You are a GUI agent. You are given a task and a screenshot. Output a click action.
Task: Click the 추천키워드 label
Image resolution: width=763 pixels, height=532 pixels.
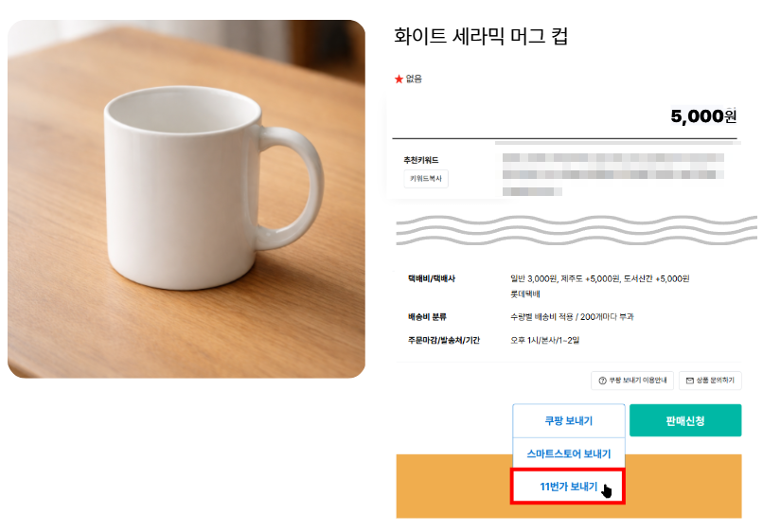tap(421, 160)
